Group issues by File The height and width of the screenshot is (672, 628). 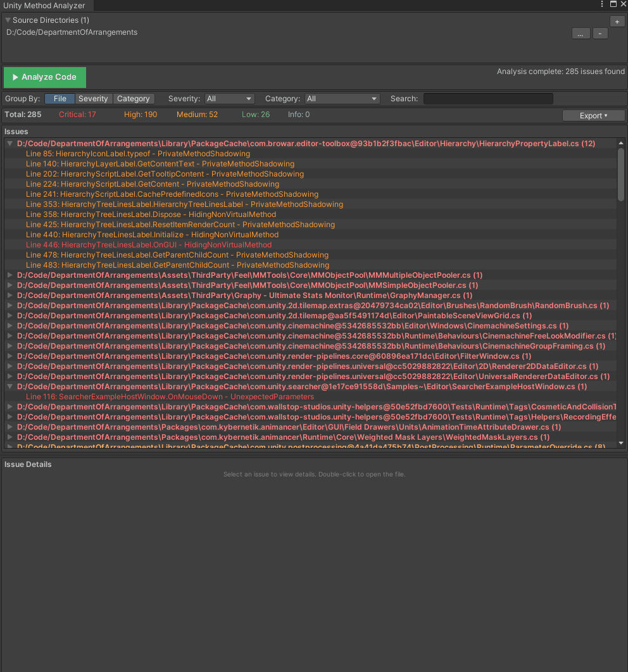point(60,99)
